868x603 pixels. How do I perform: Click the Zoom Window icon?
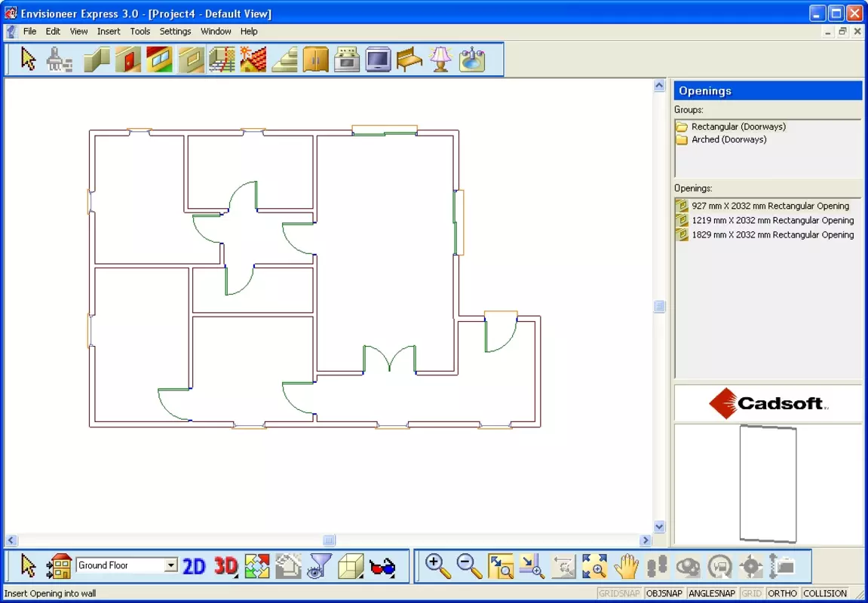(x=501, y=566)
